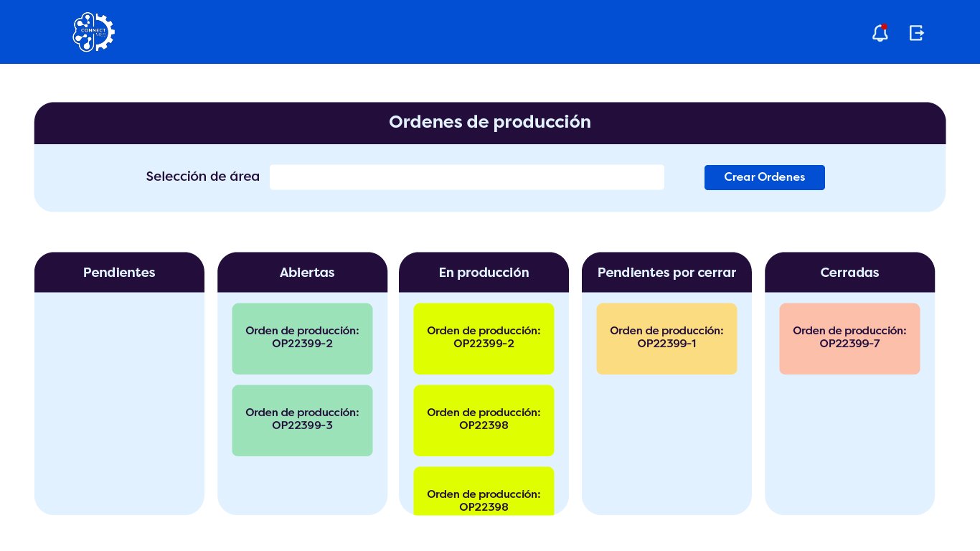Click the Selección de área input field
980x551 pixels.
tap(467, 177)
